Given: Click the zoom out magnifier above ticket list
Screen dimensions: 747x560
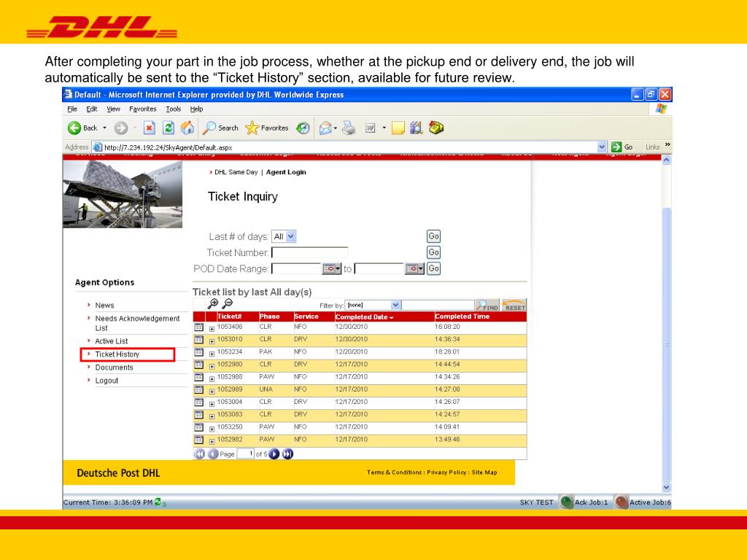Looking at the screenshot, I should click(x=228, y=303).
